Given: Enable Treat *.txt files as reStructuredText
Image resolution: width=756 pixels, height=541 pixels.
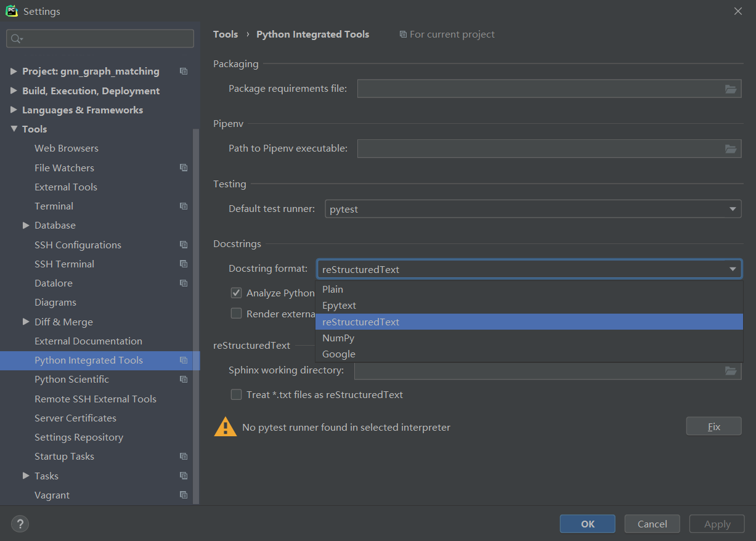Looking at the screenshot, I should (x=236, y=394).
